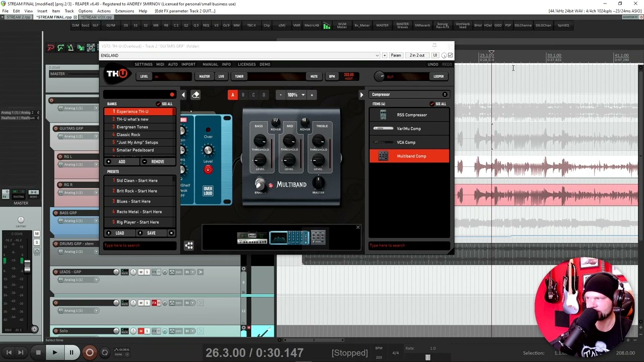Screen dimensions: 644x362
Task: Open TH-U Import menu
Action: pyautogui.click(x=189, y=64)
